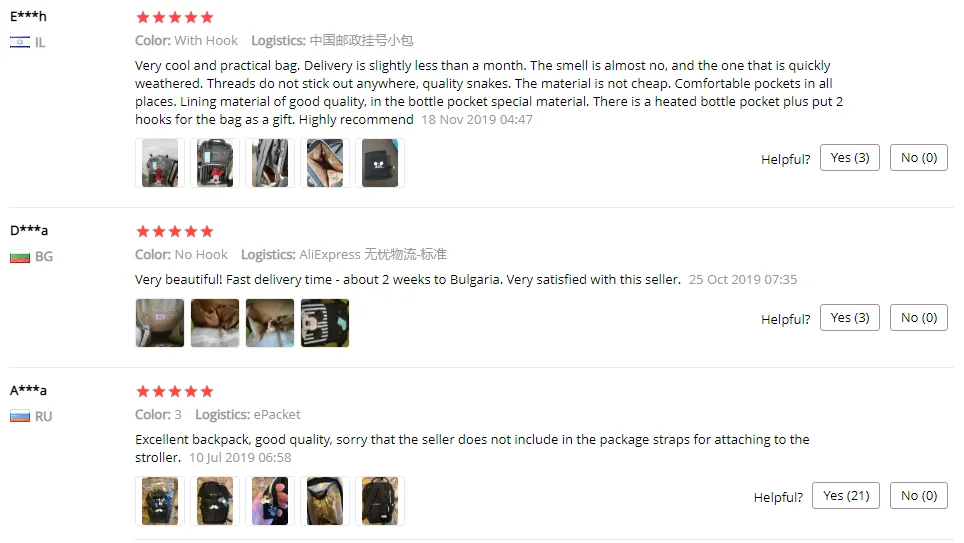
Task: Click No (0) on A***a's review
Action: [919, 496]
